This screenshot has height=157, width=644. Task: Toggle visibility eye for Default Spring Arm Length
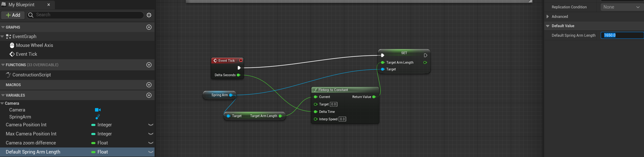pyautogui.click(x=151, y=152)
